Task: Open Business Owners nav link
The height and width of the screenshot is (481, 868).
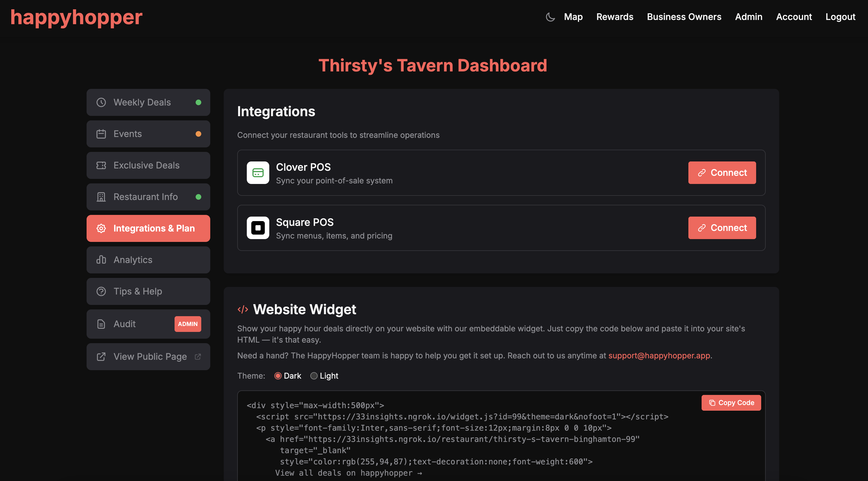Action: 684,17
